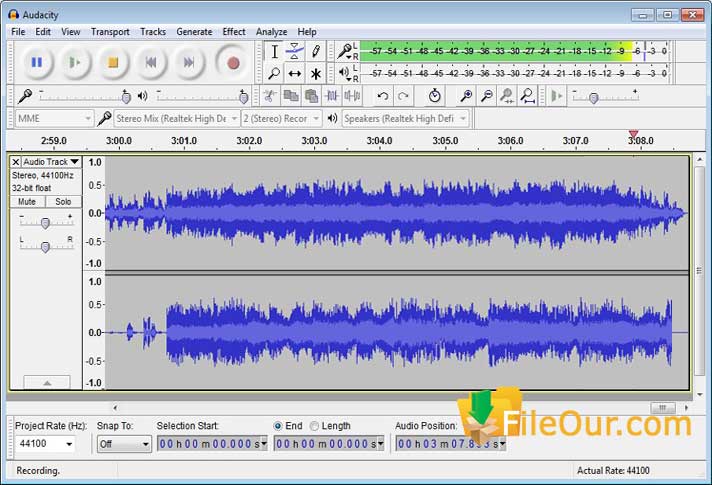Click the Play-at-speed green arrow
The image size is (712, 485).
tap(557, 96)
